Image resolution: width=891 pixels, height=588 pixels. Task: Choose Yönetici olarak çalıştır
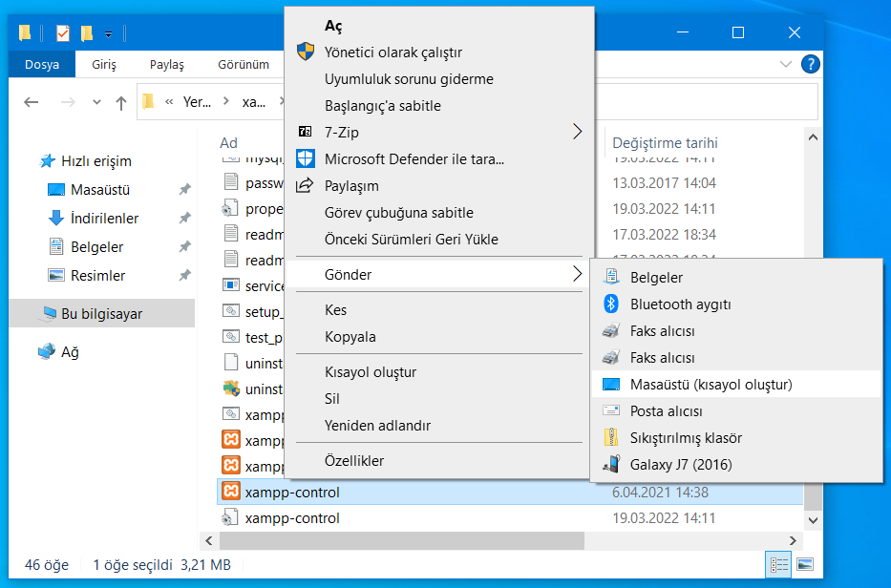439,52
